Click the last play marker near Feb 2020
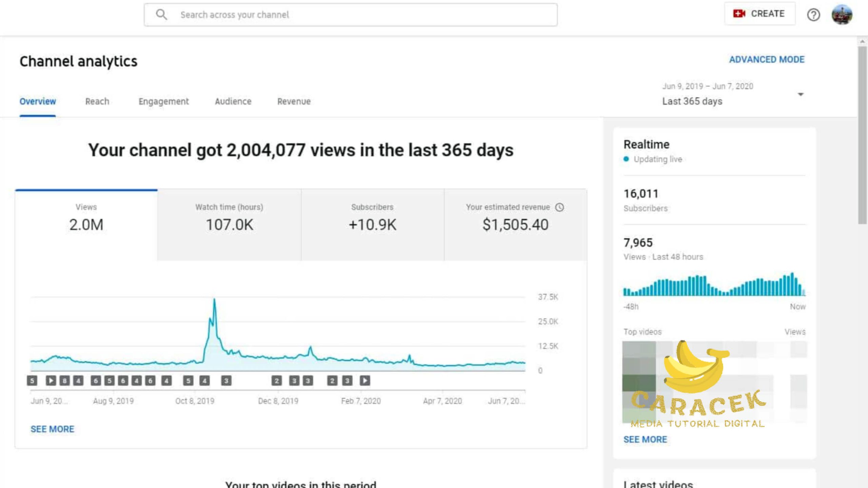The height and width of the screenshot is (488, 868). 365,381
